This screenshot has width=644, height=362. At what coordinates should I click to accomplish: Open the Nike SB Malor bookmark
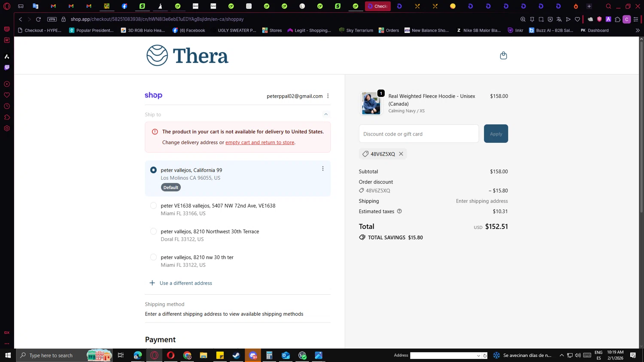pos(478,30)
